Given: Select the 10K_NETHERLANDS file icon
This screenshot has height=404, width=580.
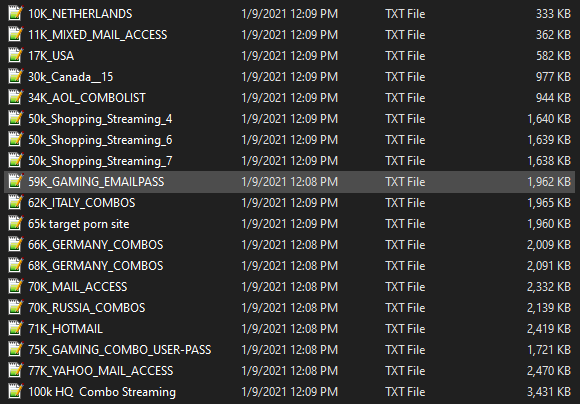Looking at the screenshot, I should [x=16, y=13].
